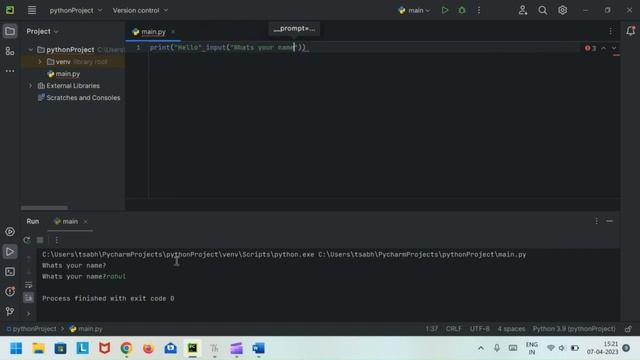Image resolution: width=640 pixels, height=360 pixels.
Task: Open the Problems tool window icon
Action: click(x=10, y=291)
